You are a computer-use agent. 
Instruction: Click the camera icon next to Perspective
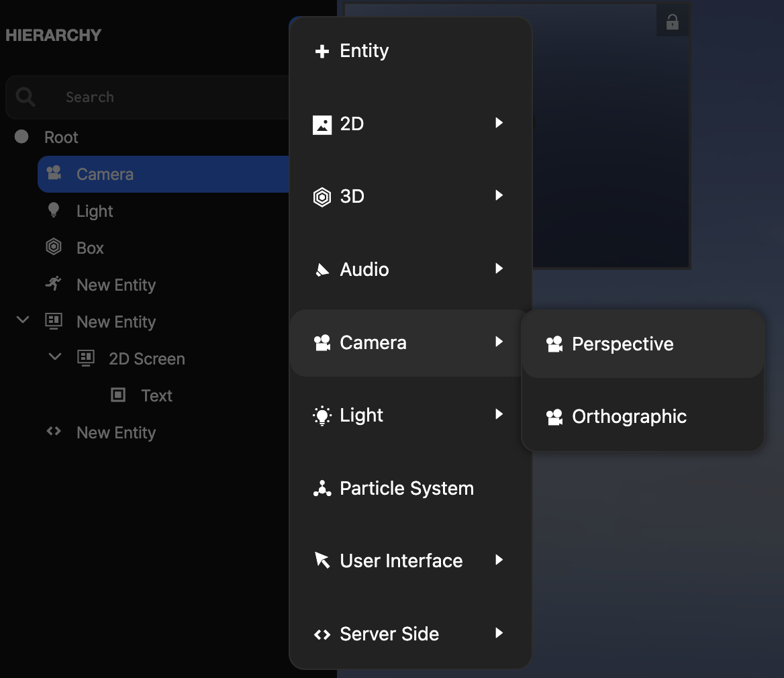point(554,344)
